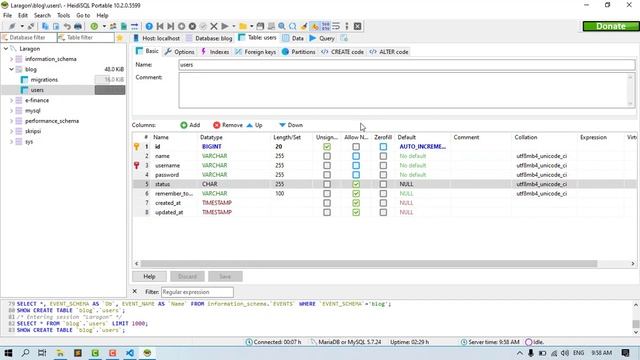Click the Help button below columns
Screen dimensions: 640x360
[x=149, y=276]
